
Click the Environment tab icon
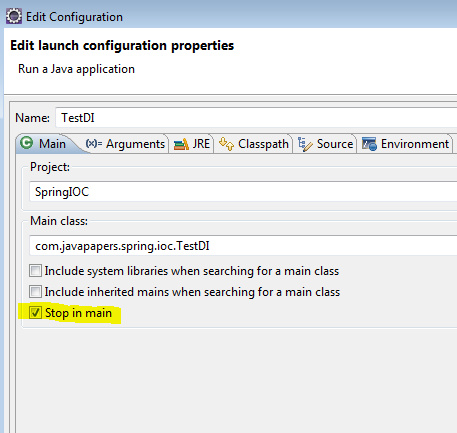coord(369,144)
